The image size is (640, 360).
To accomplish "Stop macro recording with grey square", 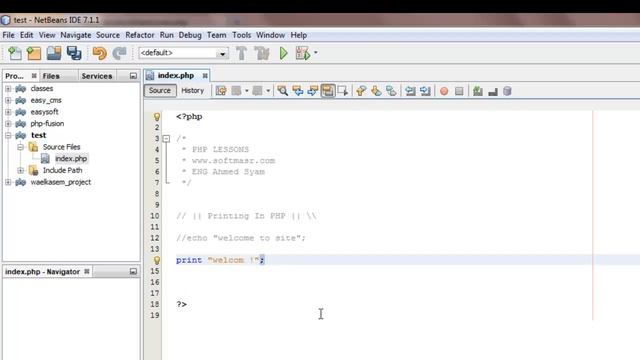I will (459, 91).
